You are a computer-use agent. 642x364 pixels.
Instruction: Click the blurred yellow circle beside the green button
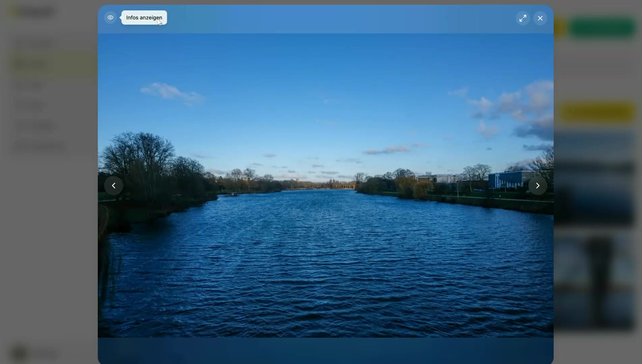click(x=560, y=28)
